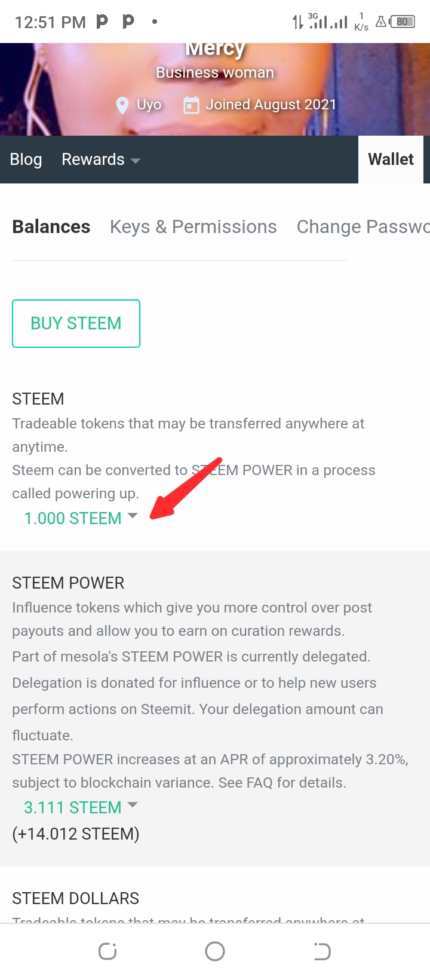Tap the Business woman profile description
430x980 pixels.
point(215,72)
